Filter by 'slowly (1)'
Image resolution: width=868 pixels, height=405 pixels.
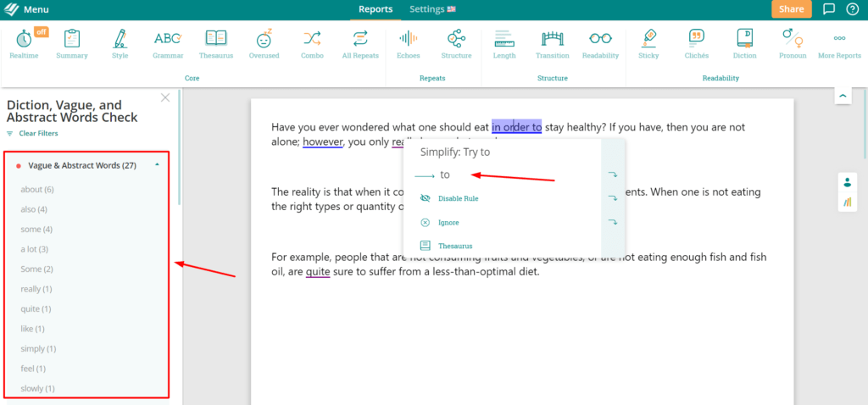click(37, 388)
